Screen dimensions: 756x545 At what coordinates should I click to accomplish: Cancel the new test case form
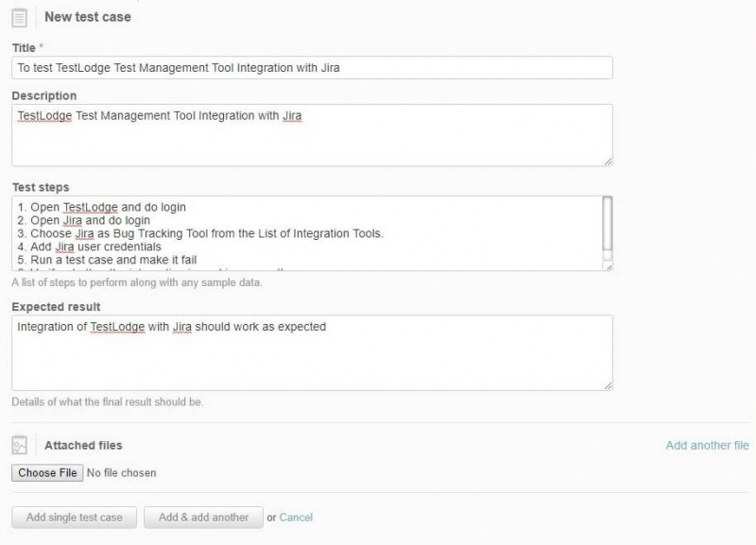click(296, 518)
